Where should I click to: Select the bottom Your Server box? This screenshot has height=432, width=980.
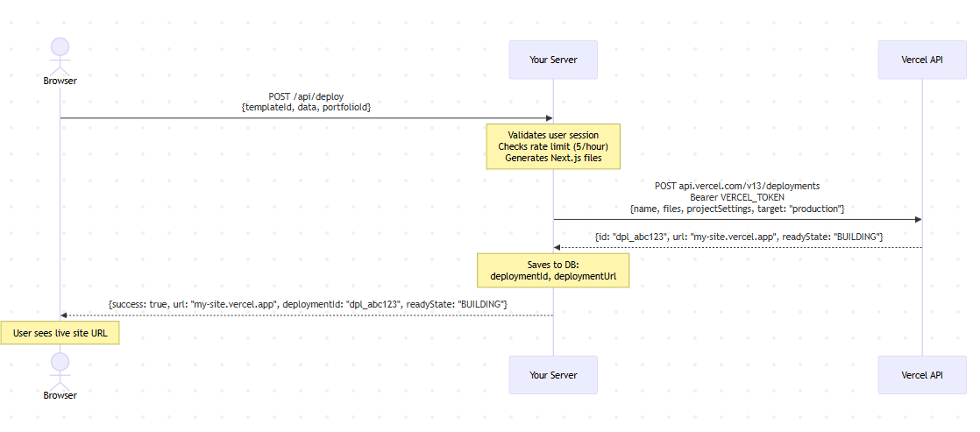[553, 375]
